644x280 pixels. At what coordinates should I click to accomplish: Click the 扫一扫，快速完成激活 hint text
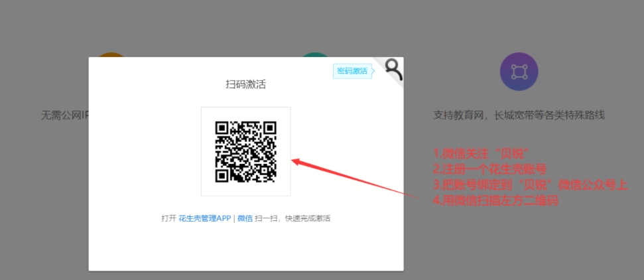click(292, 218)
